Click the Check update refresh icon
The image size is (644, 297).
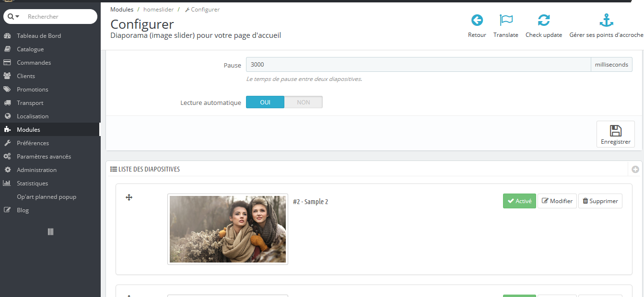(544, 20)
